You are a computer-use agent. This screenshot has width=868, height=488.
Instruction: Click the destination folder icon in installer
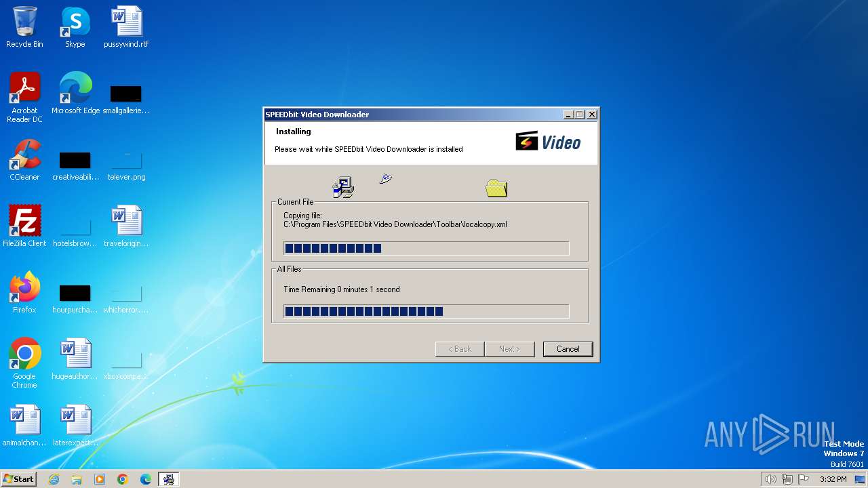pos(496,188)
